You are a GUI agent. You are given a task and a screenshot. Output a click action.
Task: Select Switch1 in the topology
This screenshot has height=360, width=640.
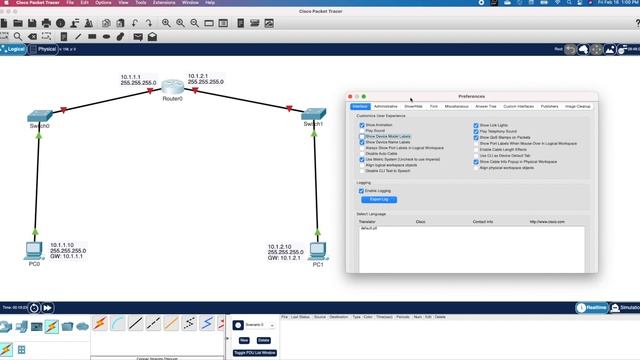[x=314, y=114]
